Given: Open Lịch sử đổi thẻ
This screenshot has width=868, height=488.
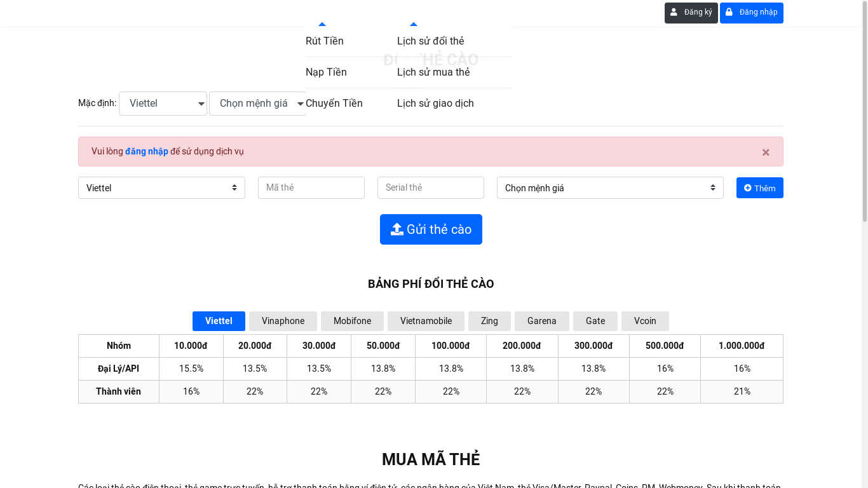Looking at the screenshot, I should pyautogui.click(x=431, y=41).
